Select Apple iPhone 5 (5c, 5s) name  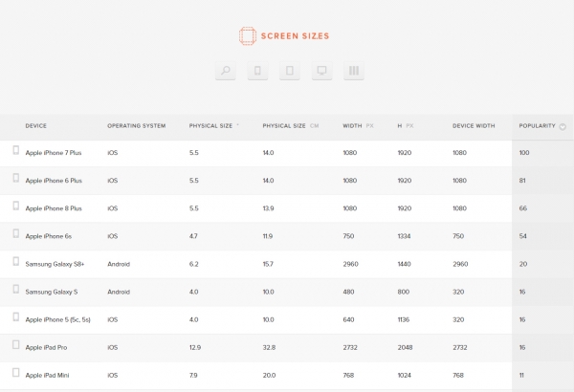(x=57, y=320)
